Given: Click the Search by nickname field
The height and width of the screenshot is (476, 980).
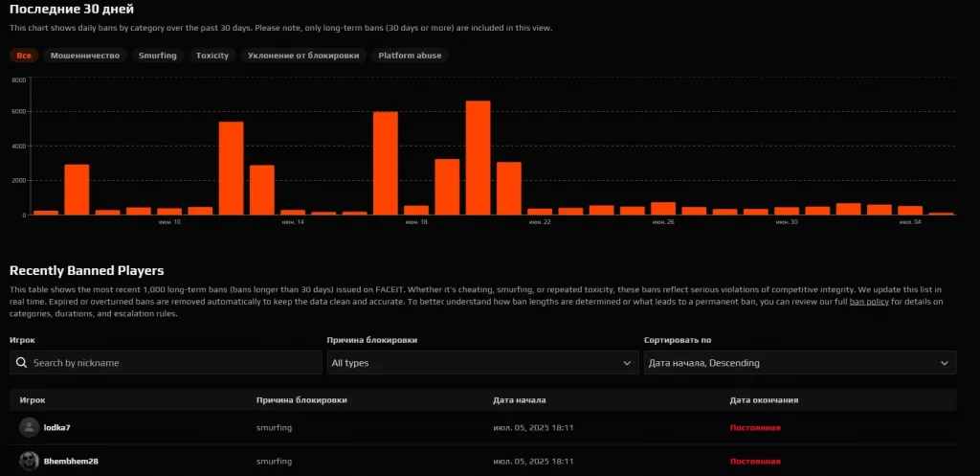Looking at the screenshot, I should point(166,363).
